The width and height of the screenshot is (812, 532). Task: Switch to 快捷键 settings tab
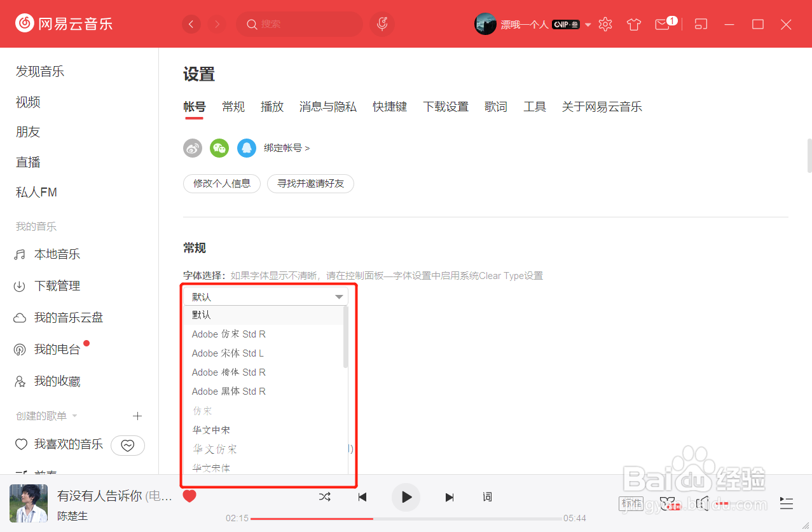[390, 107]
